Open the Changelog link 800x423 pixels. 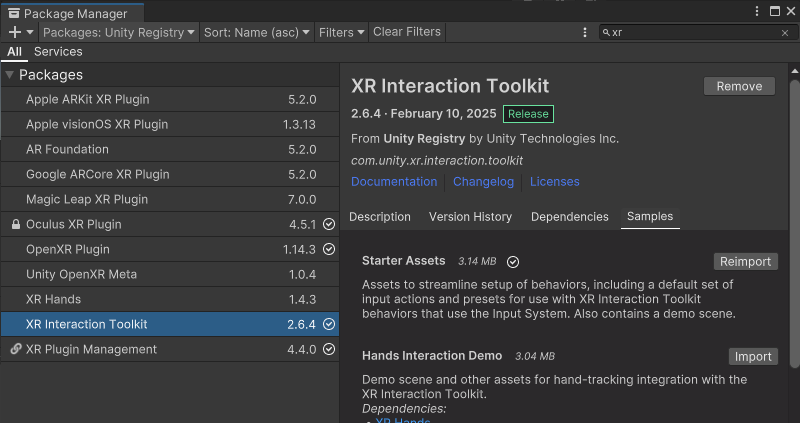click(483, 182)
